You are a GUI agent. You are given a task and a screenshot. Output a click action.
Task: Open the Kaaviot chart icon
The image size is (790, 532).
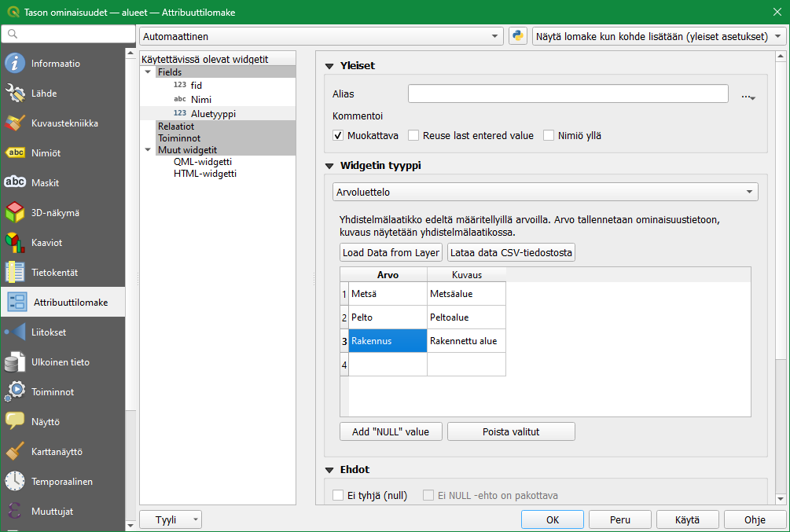point(15,243)
